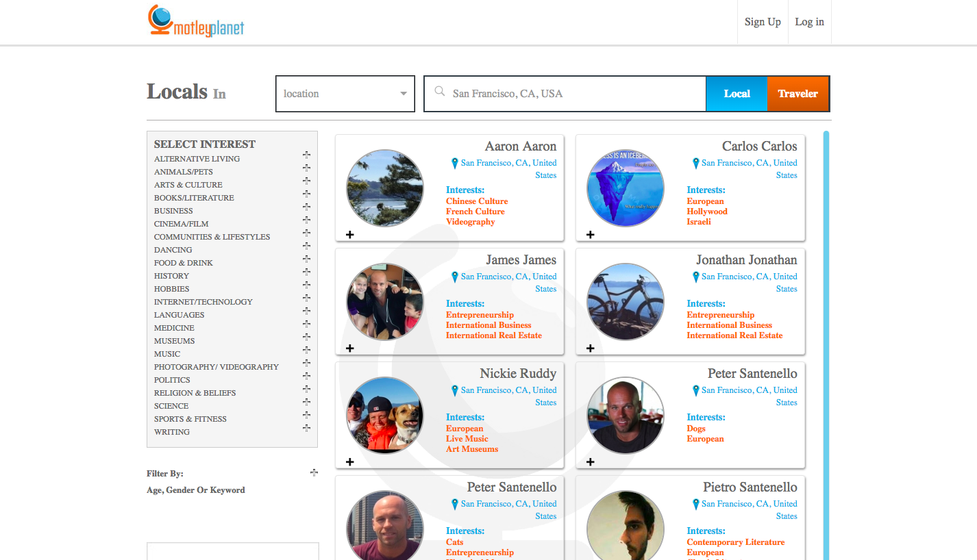Click the Contemporary Literature interest
Screen dimensions: 977x560
pos(736,542)
